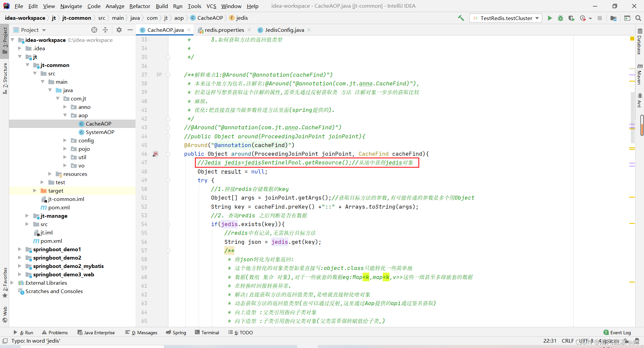Open the Analyze menu

tap(115, 6)
